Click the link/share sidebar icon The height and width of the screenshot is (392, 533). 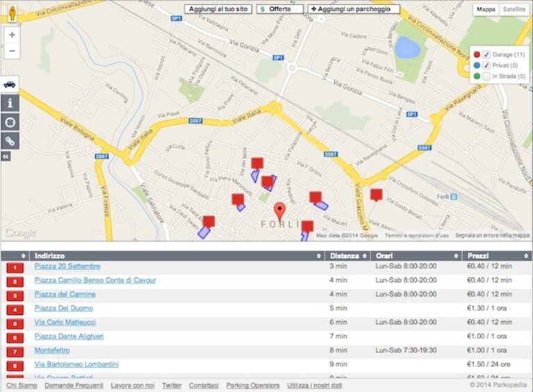pyautogui.click(x=10, y=141)
